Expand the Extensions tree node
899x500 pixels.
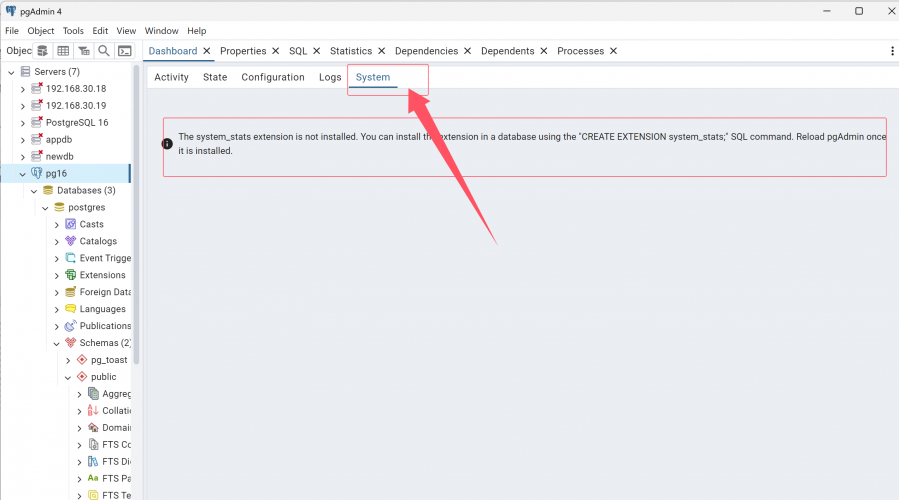56,276
